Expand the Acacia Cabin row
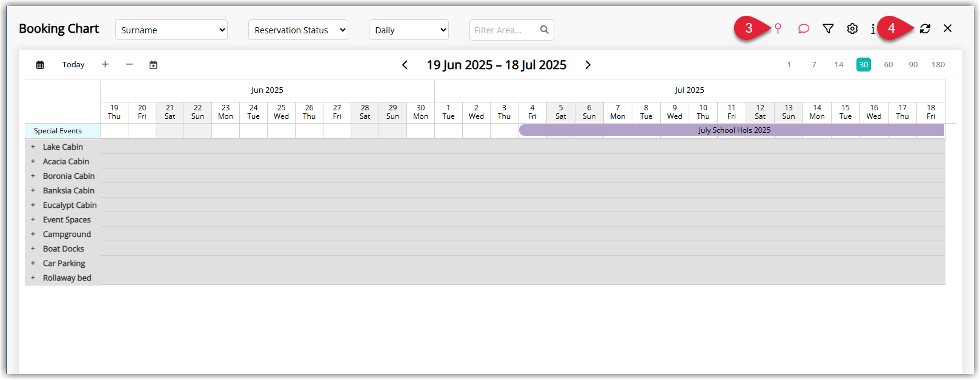 tap(33, 161)
